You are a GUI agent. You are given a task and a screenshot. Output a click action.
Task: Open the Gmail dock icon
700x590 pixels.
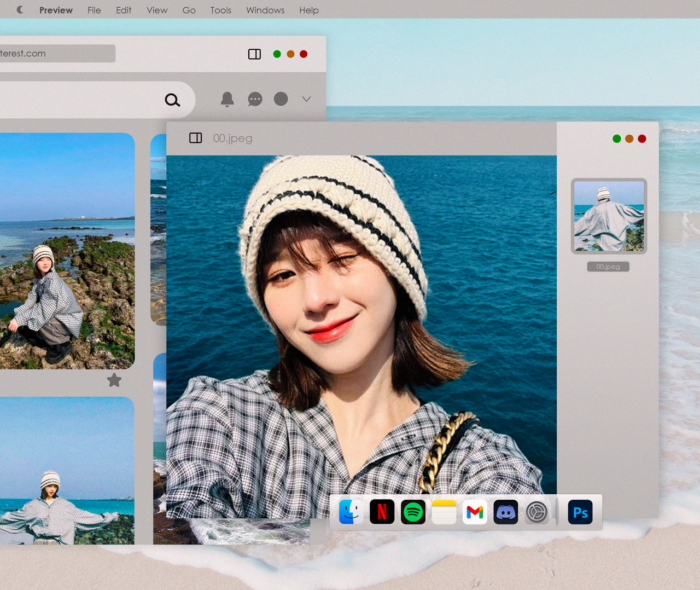click(x=475, y=512)
